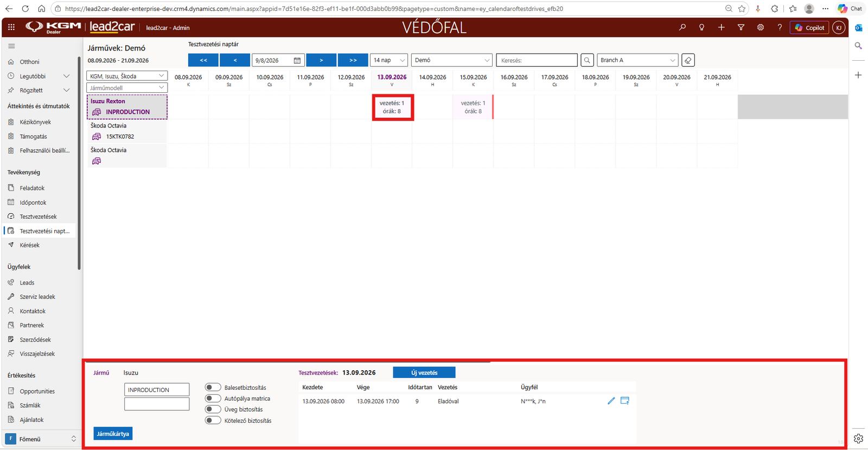Toggle the Balesetbiztosítás switch

click(213, 388)
